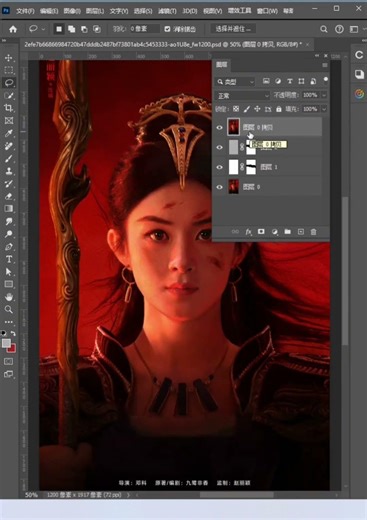Add a layer mask
The width and height of the screenshot is (367, 520).
261,232
